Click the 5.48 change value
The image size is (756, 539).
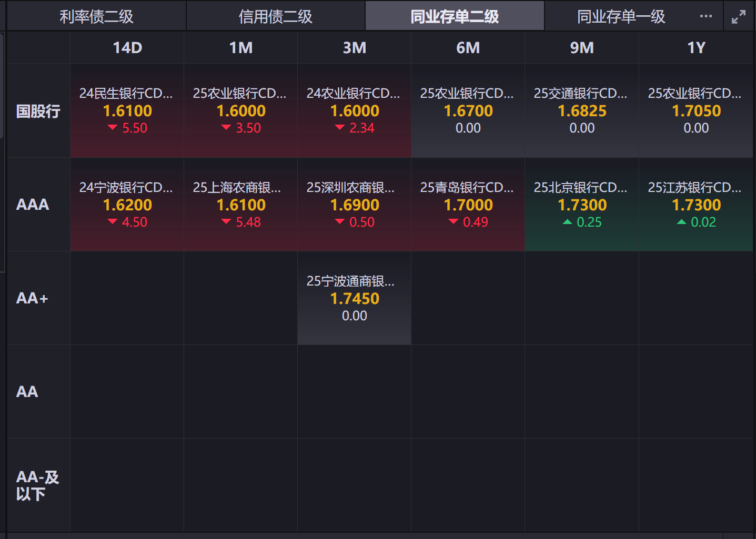pyautogui.click(x=248, y=222)
